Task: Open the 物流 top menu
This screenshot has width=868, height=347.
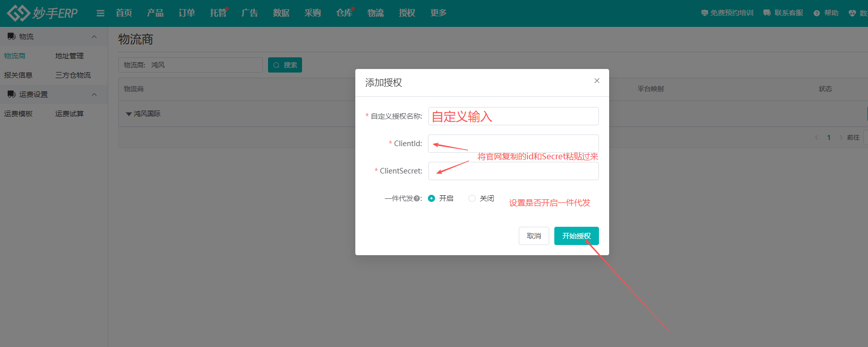Action: [376, 13]
